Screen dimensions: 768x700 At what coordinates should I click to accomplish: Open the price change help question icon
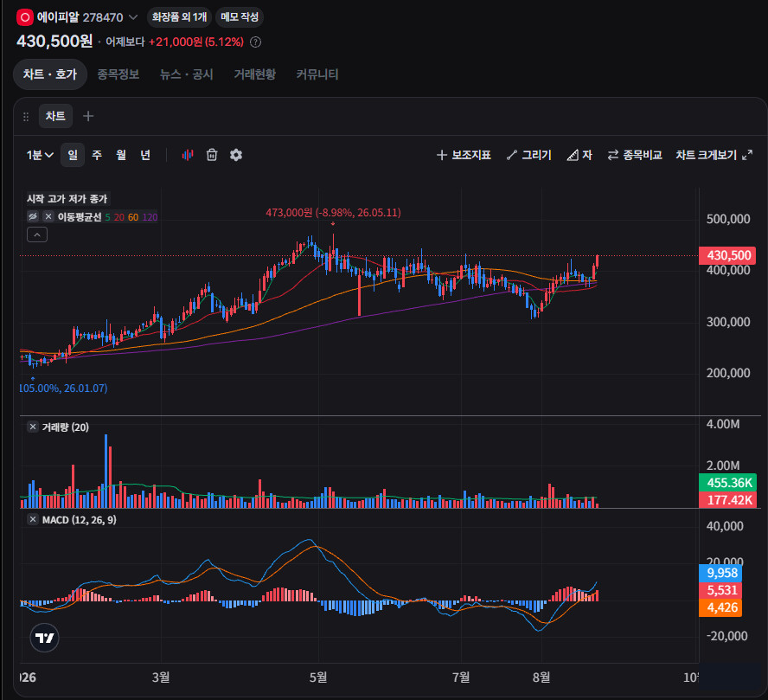coord(255,42)
